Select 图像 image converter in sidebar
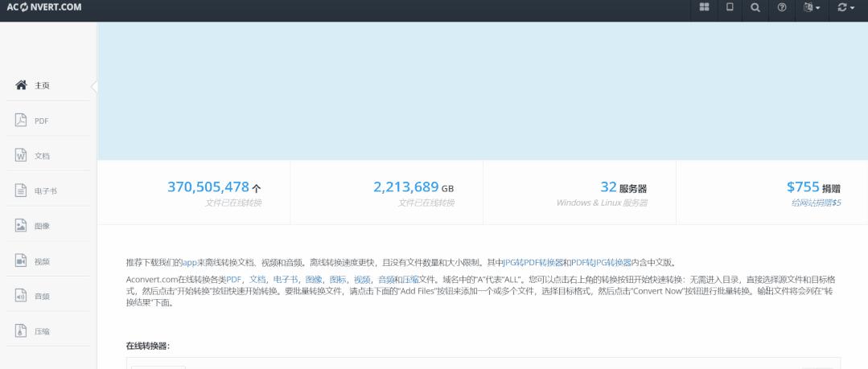This screenshot has width=868, height=369. pos(42,226)
